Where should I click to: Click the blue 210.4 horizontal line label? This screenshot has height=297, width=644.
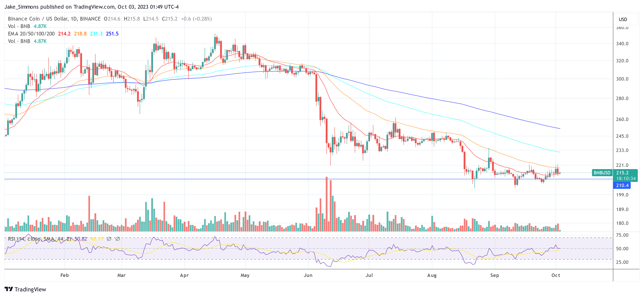click(622, 185)
